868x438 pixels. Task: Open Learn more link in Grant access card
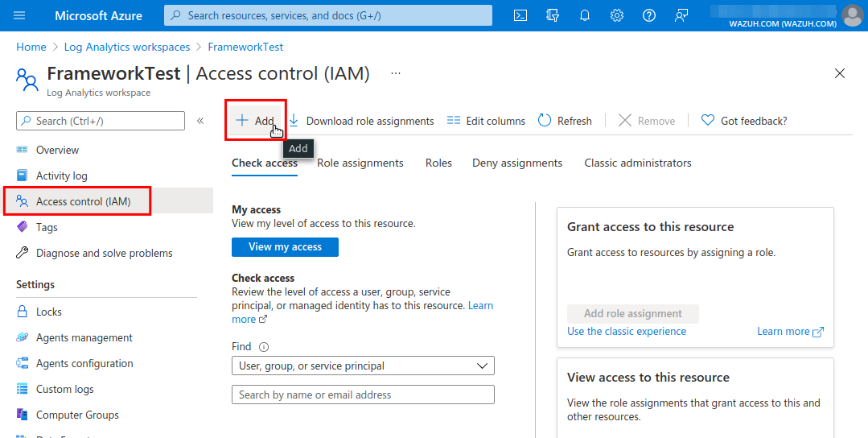click(790, 331)
